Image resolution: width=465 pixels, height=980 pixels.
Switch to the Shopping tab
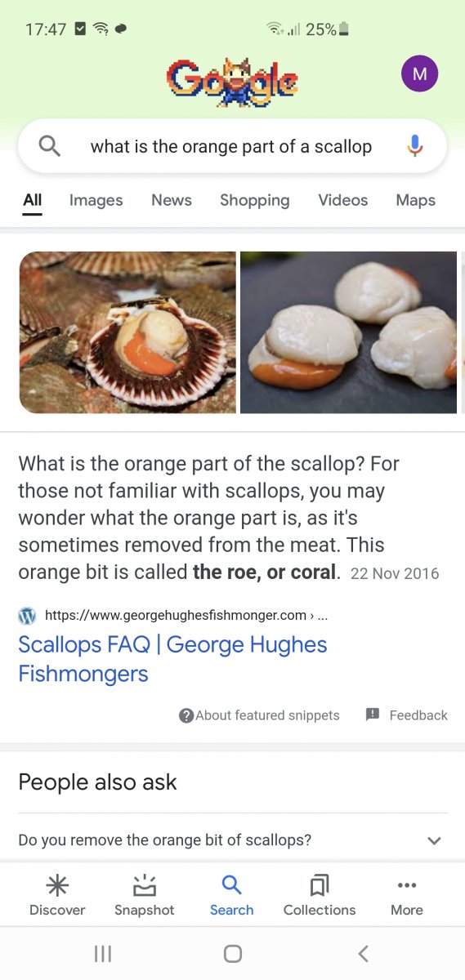[x=254, y=200]
